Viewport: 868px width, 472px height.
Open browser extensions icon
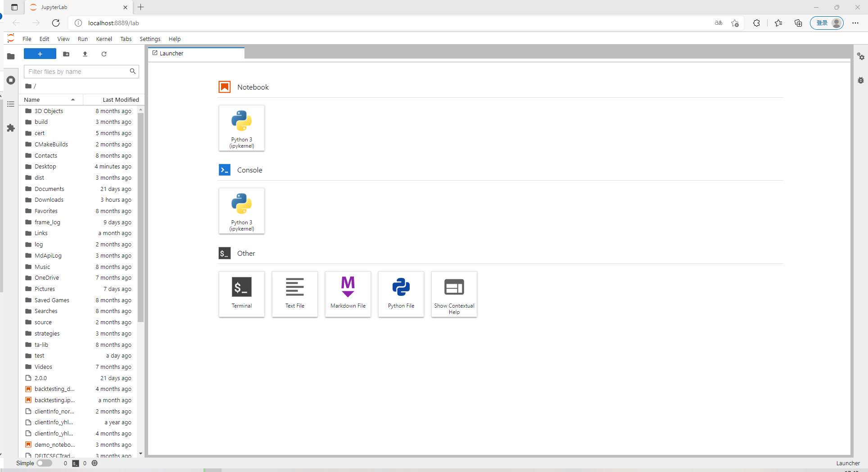click(756, 23)
